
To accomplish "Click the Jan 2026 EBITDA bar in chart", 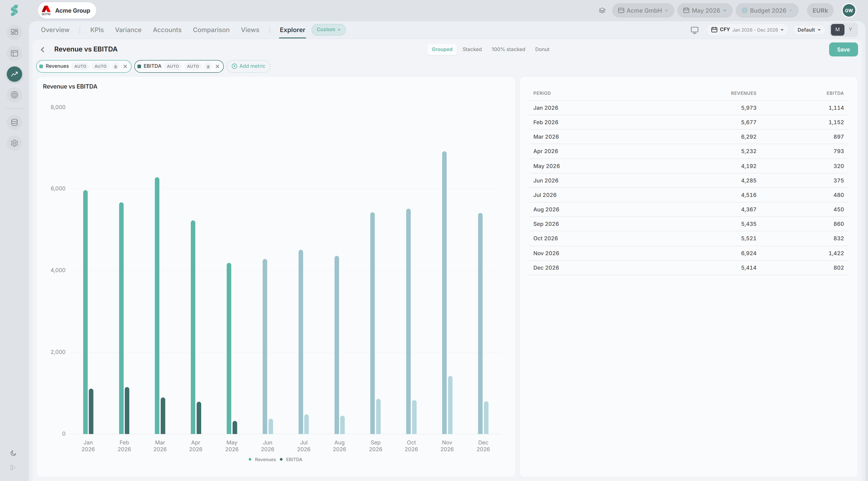I will coord(91,411).
